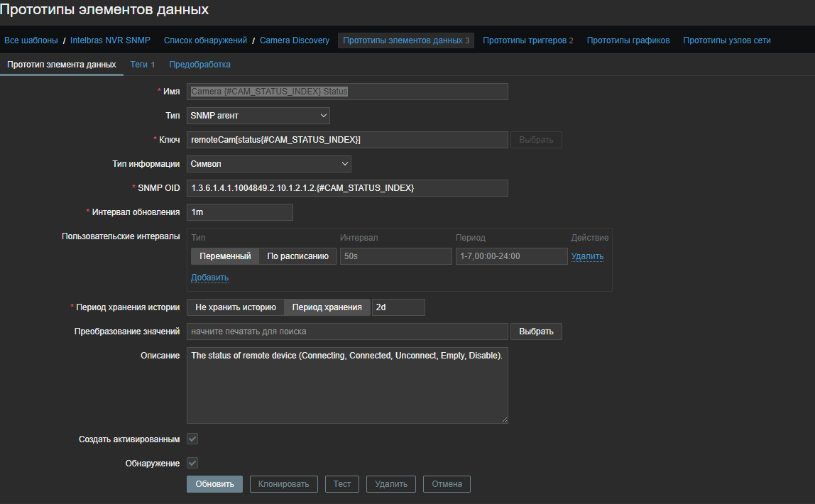The height and width of the screenshot is (504, 815).
Task: Go to 'Прототипы триггеров' section
Action: point(527,40)
